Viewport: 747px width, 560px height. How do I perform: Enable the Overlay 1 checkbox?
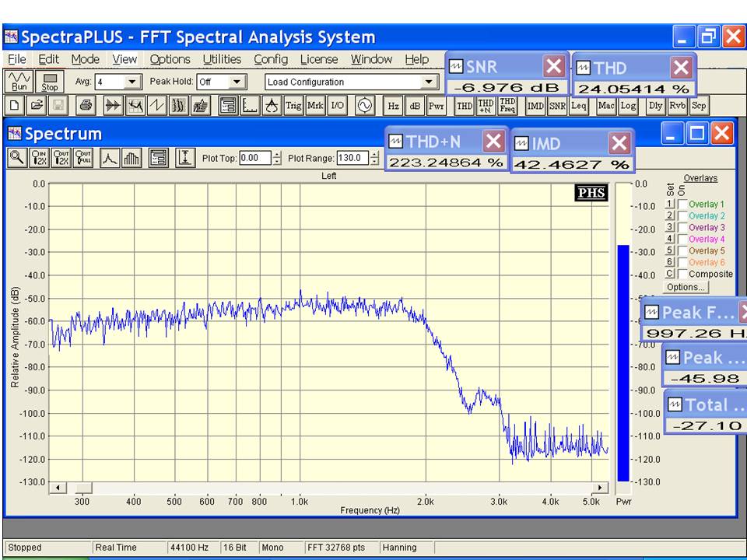(682, 205)
